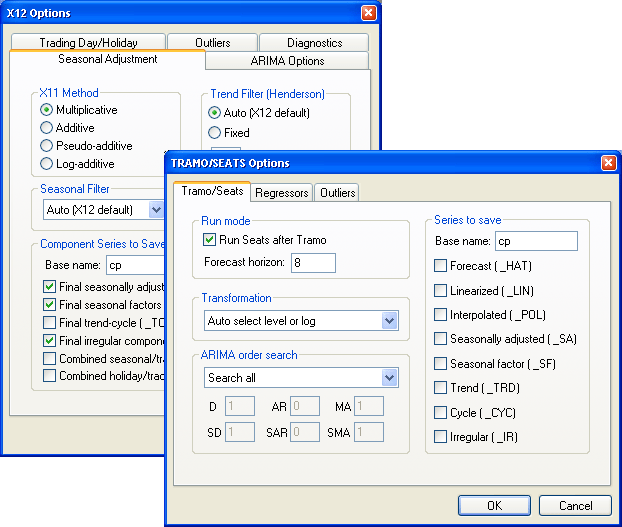Viewport: 622px width, 527px height.
Task: Enable the Forecast (_HAT) checkbox
Action: [441, 266]
